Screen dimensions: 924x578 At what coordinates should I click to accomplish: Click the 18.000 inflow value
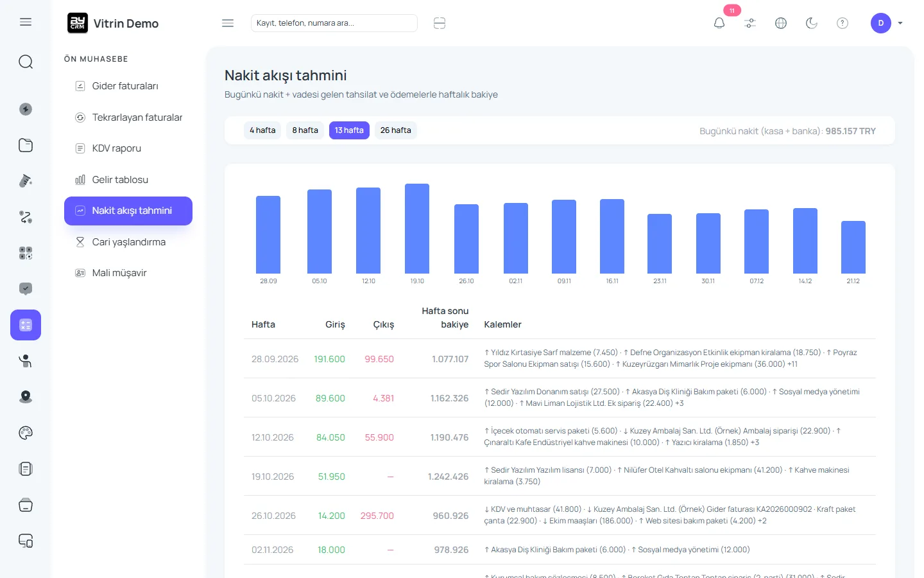pyautogui.click(x=331, y=550)
